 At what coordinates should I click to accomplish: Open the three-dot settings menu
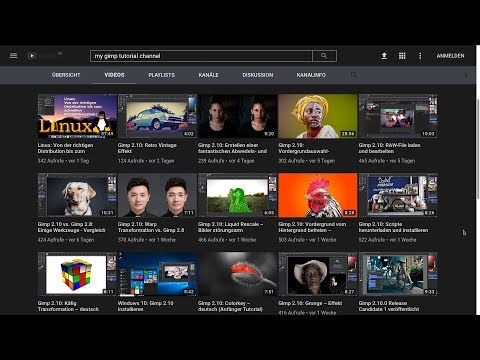[420, 56]
